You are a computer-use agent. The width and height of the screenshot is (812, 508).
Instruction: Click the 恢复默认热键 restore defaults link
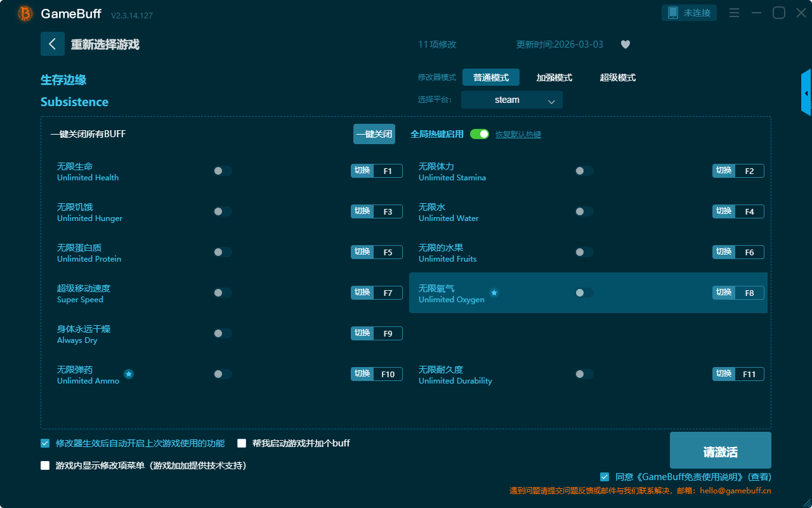(518, 135)
